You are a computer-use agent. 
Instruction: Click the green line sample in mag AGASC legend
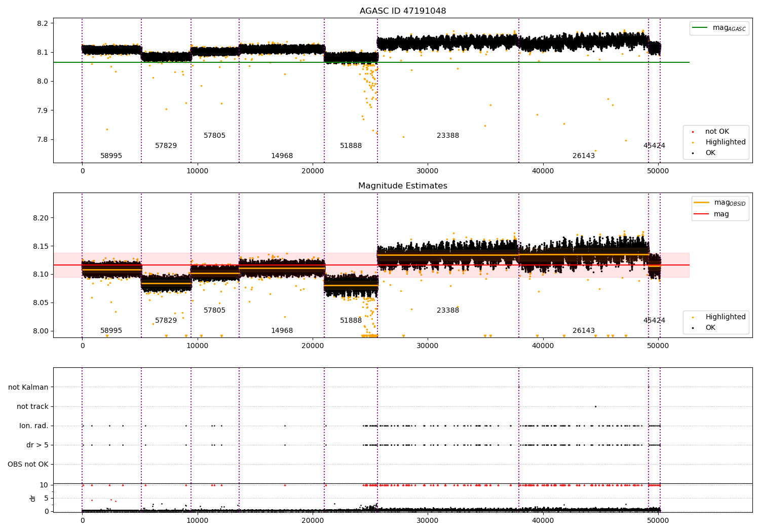coord(700,28)
